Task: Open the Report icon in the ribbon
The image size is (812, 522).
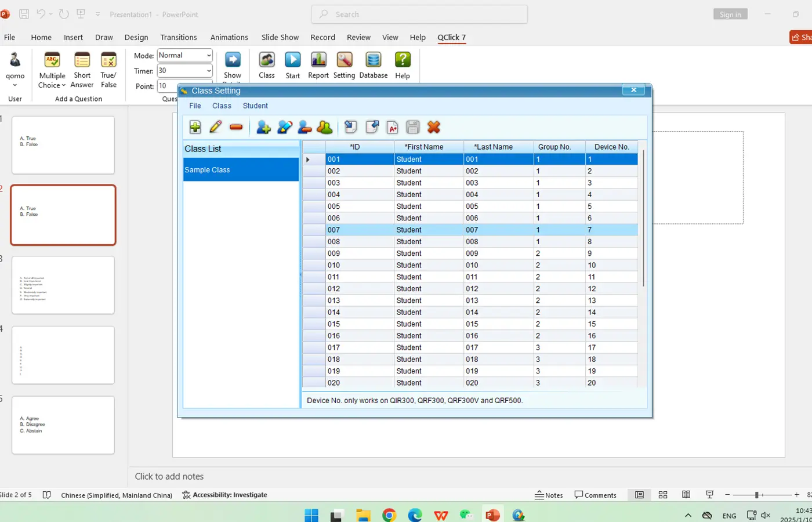Action: (x=318, y=65)
